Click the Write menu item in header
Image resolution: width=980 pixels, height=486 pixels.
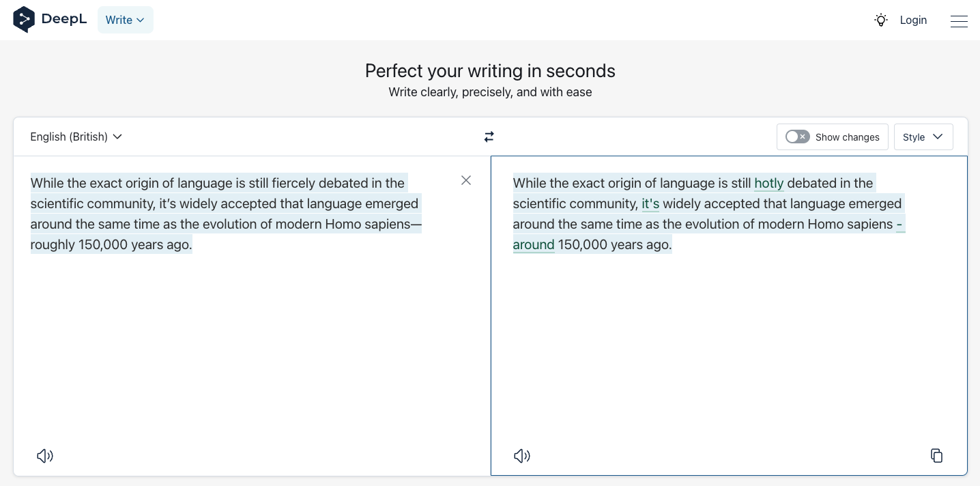[x=120, y=20]
